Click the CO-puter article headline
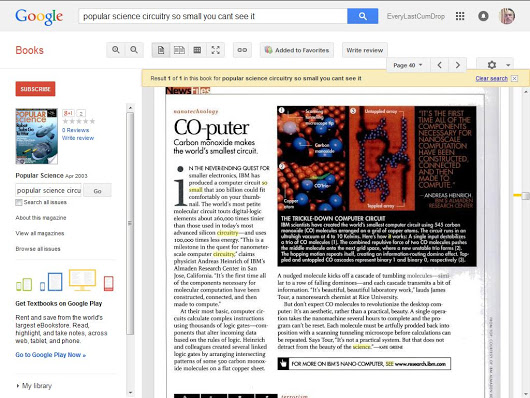Image resolution: width=530 pixels, height=398 pixels. point(211,127)
